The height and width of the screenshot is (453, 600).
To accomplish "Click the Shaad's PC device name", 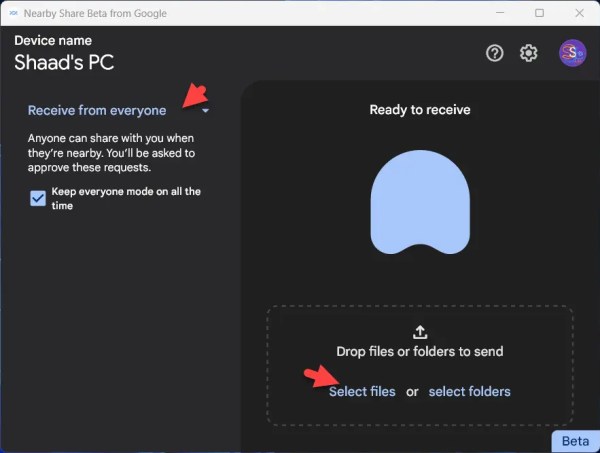I will (64, 62).
